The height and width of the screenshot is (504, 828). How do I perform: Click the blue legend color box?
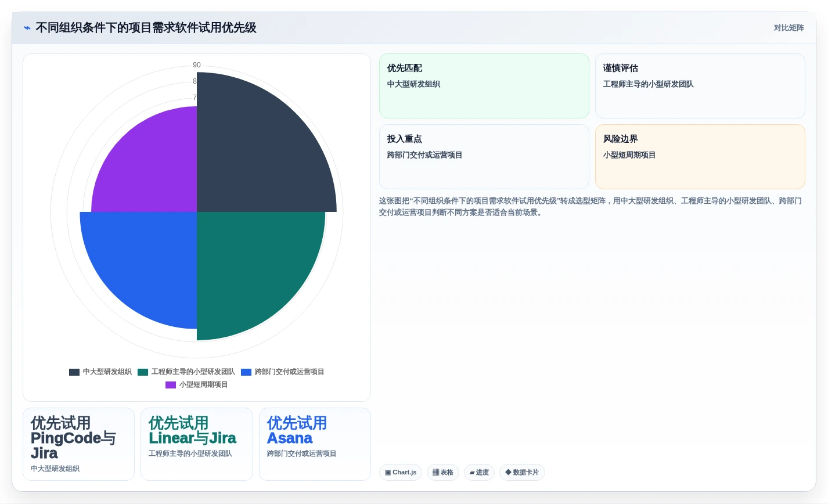click(246, 372)
